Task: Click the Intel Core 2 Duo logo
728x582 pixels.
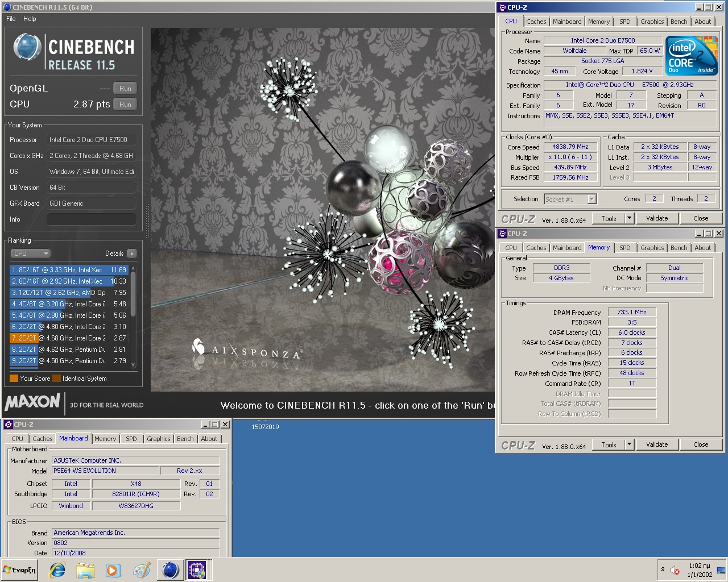Action: [x=692, y=56]
